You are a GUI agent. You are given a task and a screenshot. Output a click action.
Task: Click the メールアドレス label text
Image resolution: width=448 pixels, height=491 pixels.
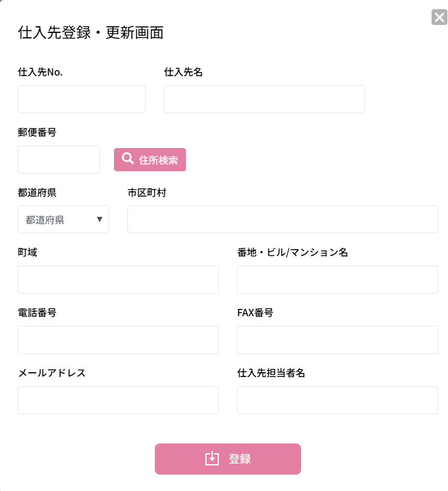[52, 373]
